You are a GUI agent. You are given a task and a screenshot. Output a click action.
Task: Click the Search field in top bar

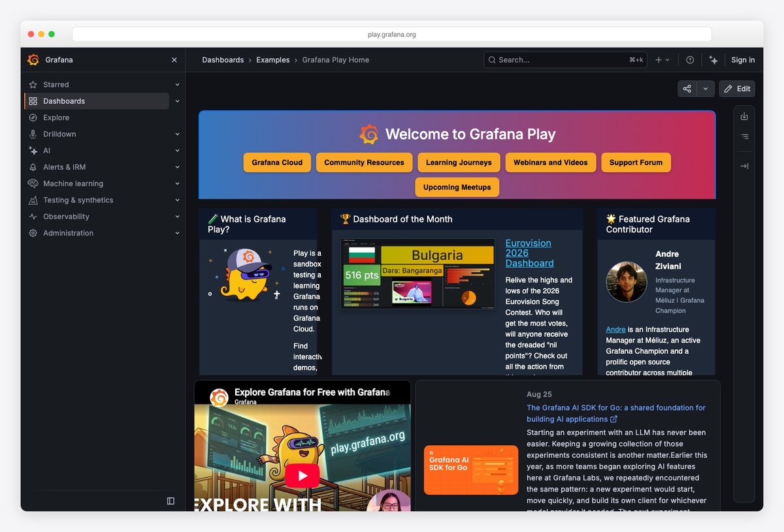[x=565, y=60]
